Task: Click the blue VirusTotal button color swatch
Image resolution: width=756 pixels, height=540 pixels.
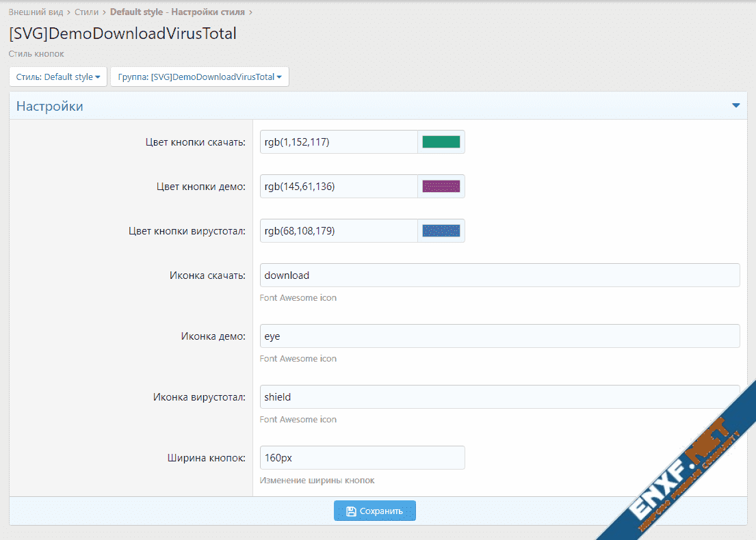Action: (x=441, y=231)
